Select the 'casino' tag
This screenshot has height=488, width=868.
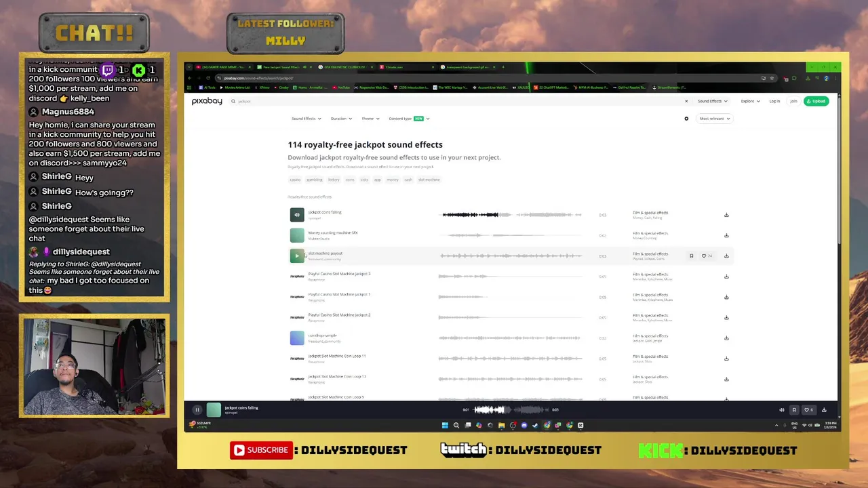point(295,180)
